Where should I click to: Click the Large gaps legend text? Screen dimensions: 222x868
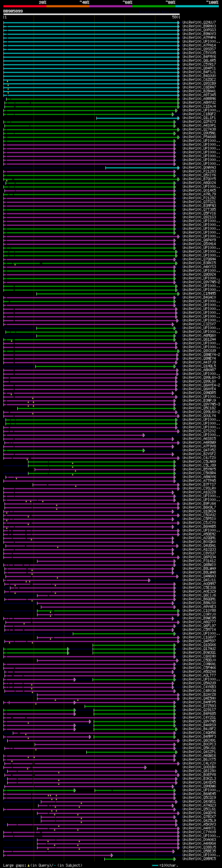click(43, 865)
